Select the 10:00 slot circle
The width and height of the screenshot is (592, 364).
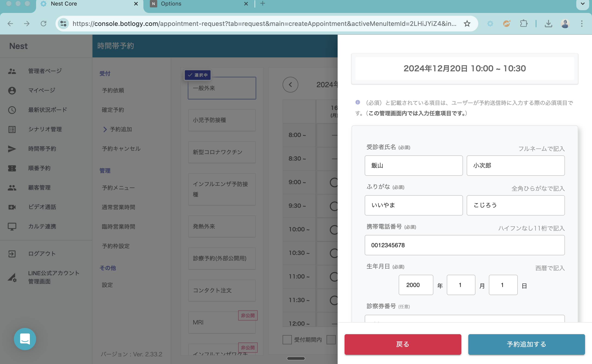click(334, 230)
